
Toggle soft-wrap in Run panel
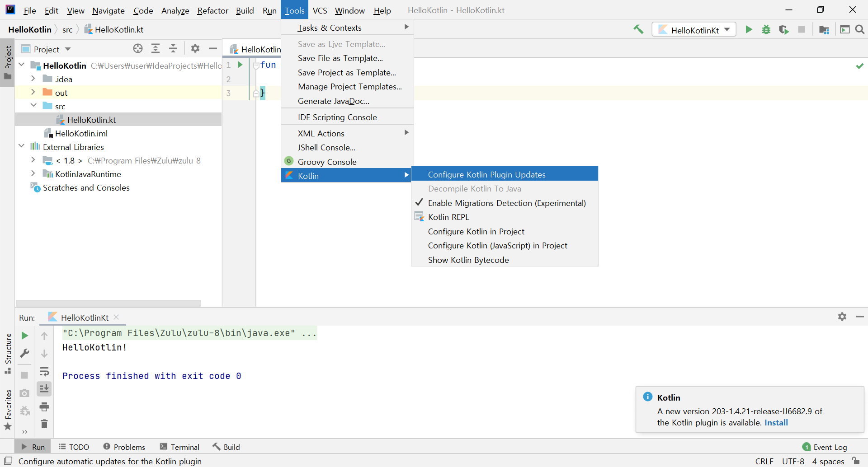tap(44, 372)
